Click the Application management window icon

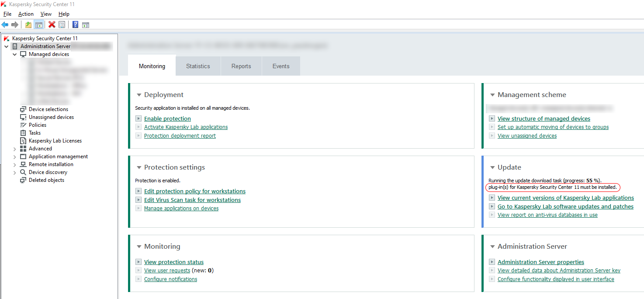point(23,156)
